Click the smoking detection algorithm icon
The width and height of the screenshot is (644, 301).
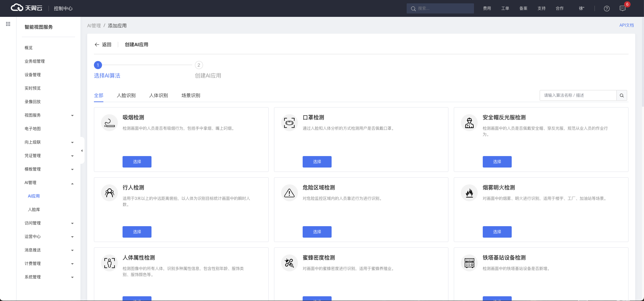click(109, 123)
